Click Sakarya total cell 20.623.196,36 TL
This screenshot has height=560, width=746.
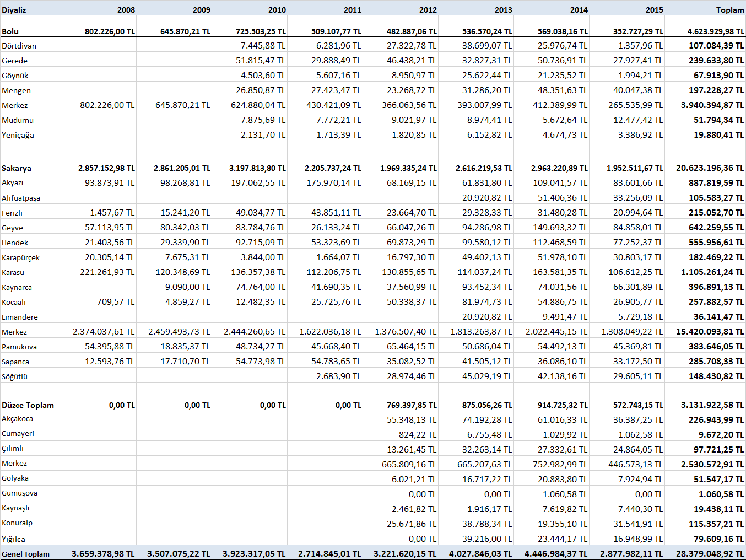(710, 168)
